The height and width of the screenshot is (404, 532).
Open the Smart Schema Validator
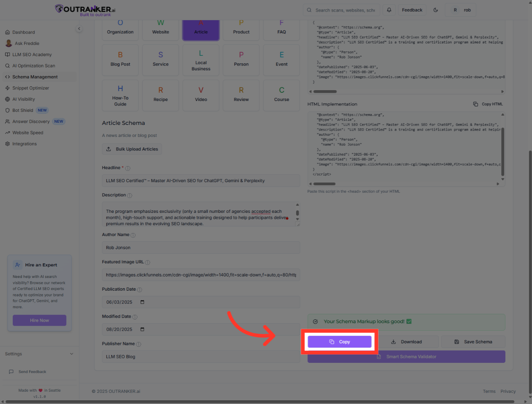click(406, 357)
